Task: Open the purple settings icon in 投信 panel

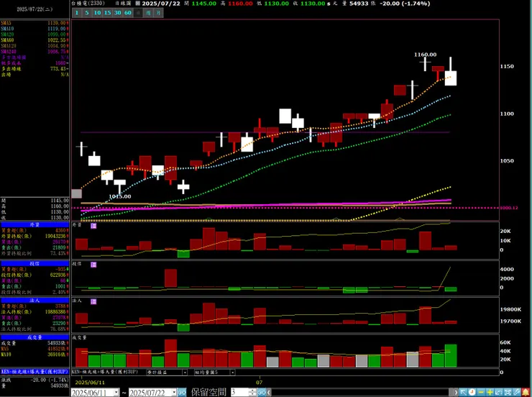Action: click(x=93, y=265)
